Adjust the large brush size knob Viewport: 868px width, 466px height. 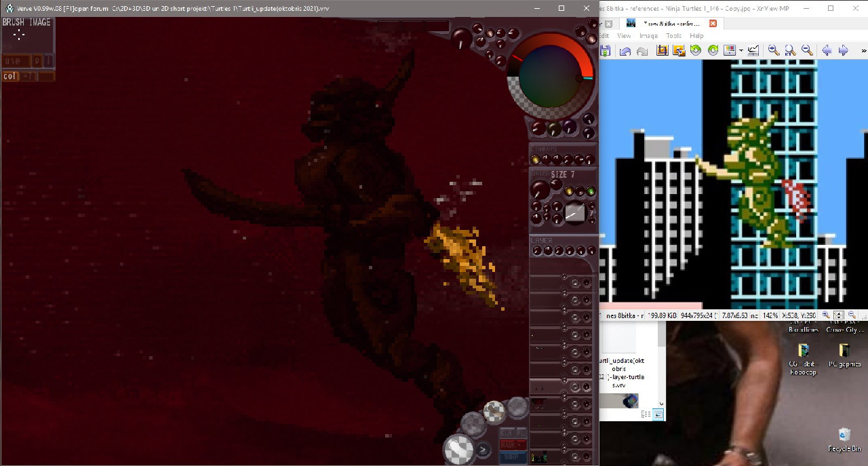click(540, 190)
